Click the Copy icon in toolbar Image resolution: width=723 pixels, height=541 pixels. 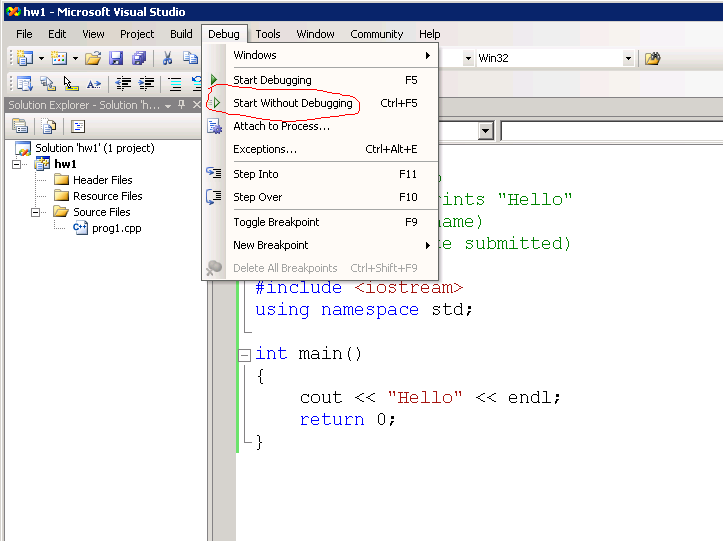pyautogui.click(x=190, y=58)
